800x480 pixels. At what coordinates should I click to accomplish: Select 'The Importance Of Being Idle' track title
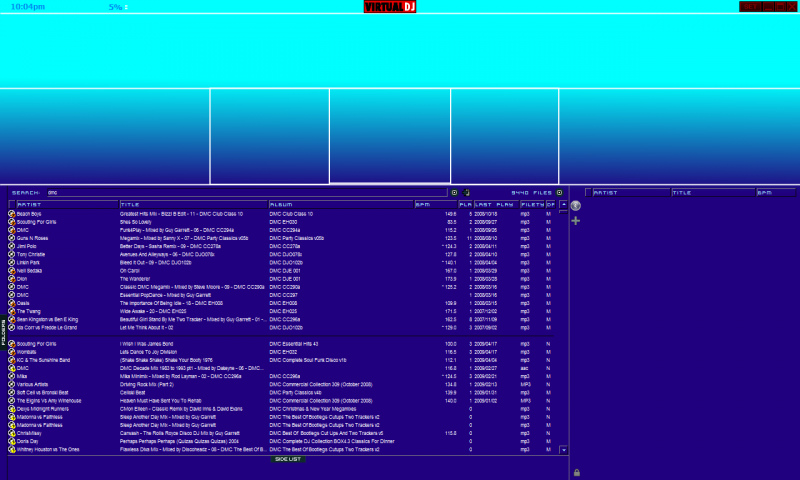[171, 303]
